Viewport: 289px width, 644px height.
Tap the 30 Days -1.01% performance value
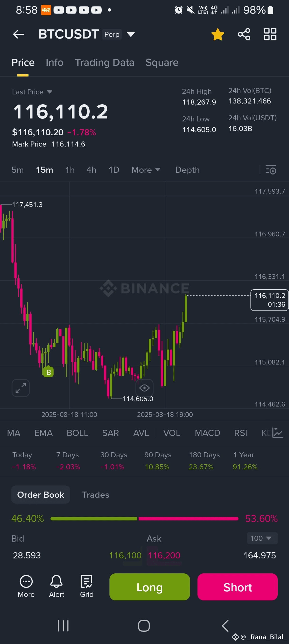[x=112, y=467]
